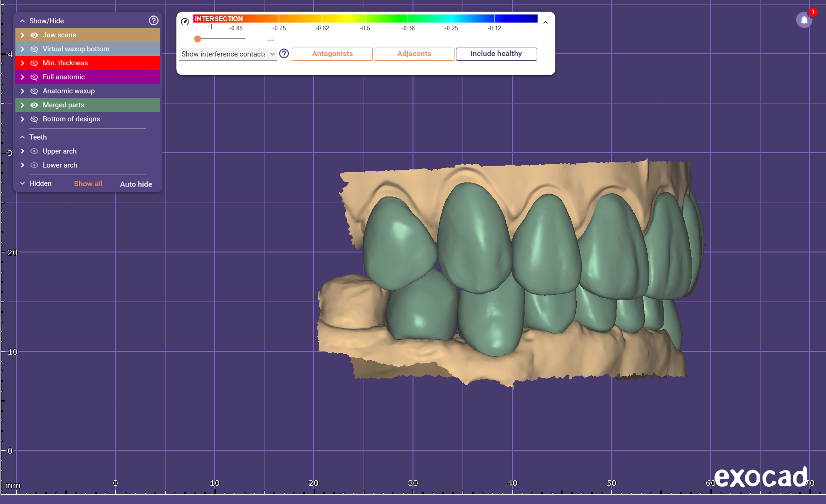826x504 pixels.
Task: Show the Full anatomic layer
Action: [34, 77]
